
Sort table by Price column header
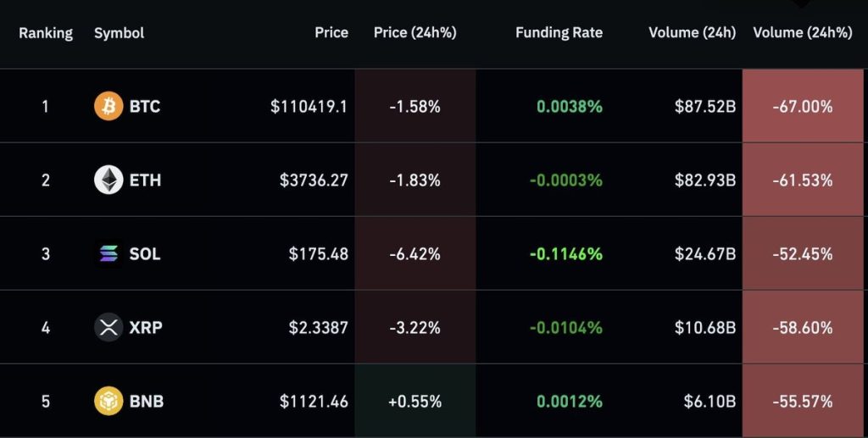(x=331, y=32)
